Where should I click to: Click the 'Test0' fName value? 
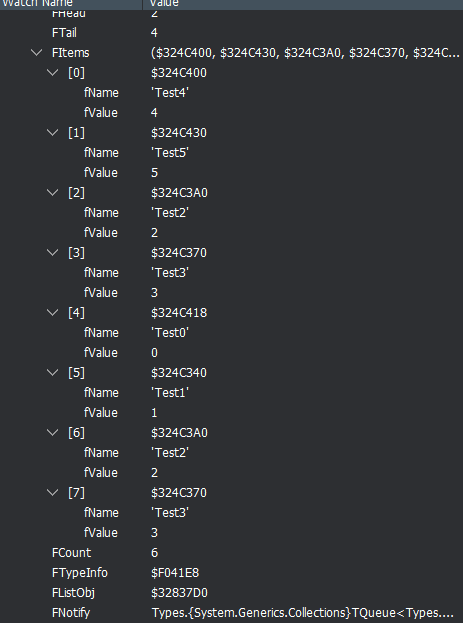(170, 333)
